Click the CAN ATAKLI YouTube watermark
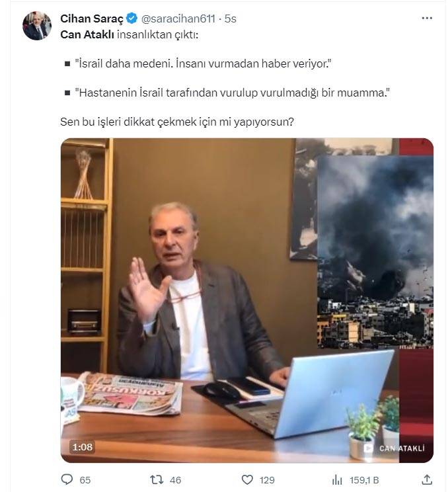 coord(394,448)
